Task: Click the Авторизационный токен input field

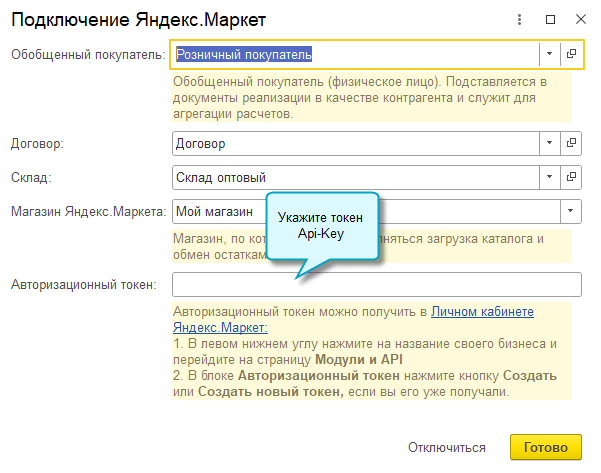Action: click(x=376, y=285)
